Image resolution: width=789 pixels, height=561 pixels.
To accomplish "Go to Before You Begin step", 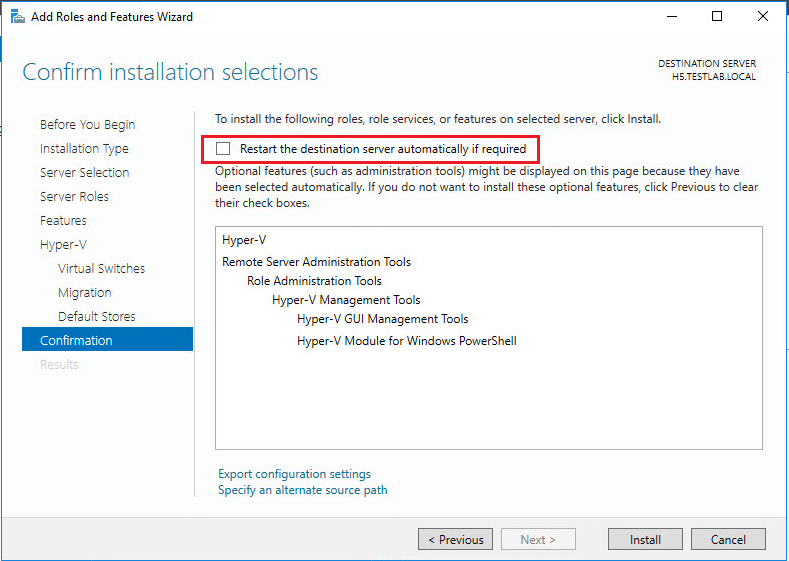I will (x=88, y=124).
